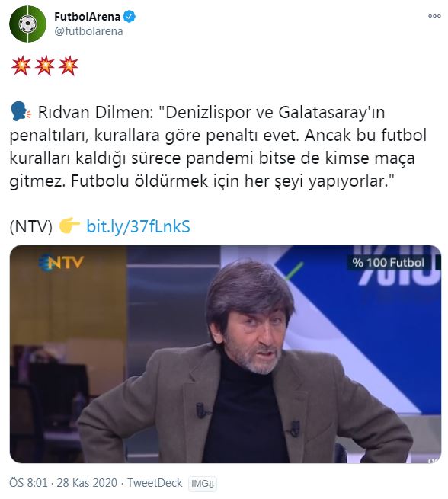Open the bit.ly/37fLnkS link
448x499 pixels.
point(138,226)
